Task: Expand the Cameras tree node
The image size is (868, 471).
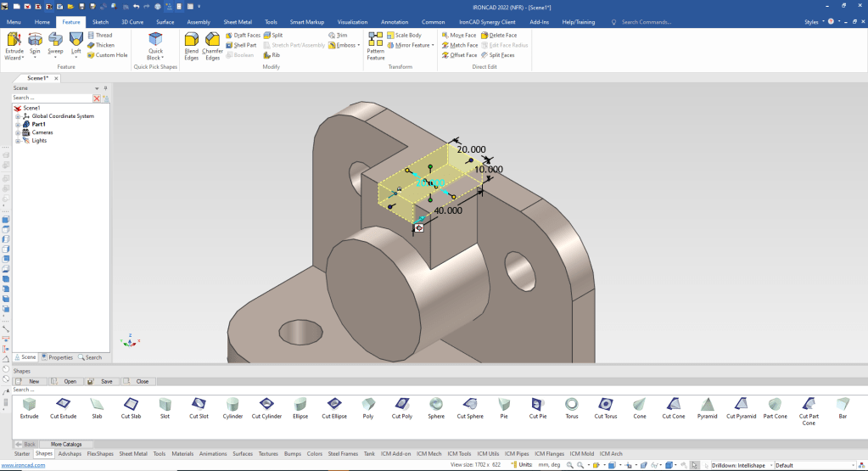Action: (x=17, y=132)
